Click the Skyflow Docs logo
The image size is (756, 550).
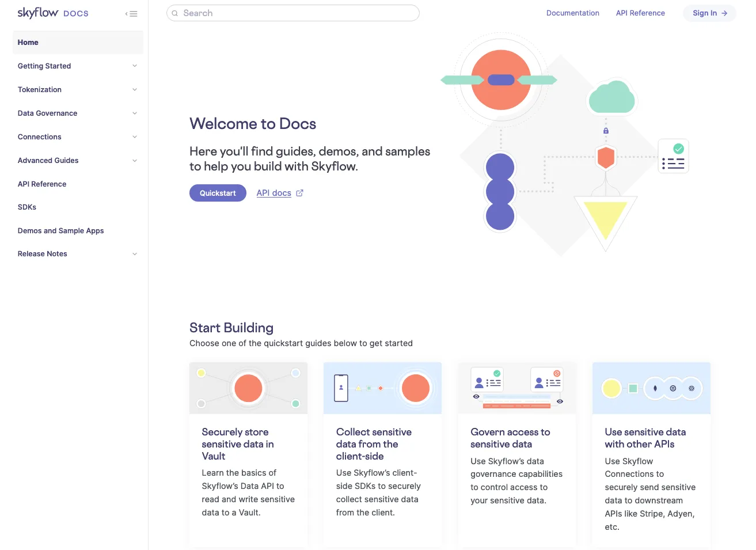[x=52, y=13]
